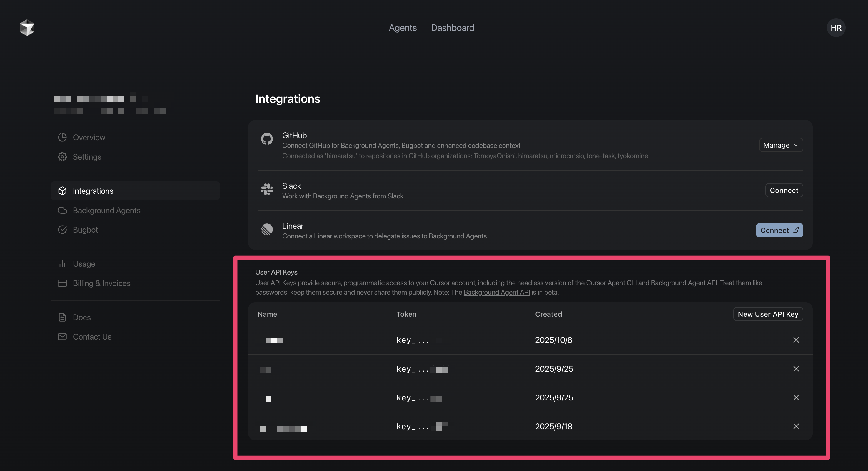Open the Docs sidebar link
Image resolution: width=868 pixels, height=471 pixels.
(81, 317)
